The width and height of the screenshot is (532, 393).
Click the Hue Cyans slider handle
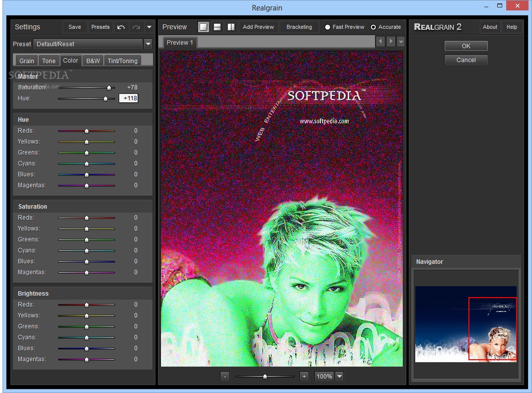click(x=86, y=163)
